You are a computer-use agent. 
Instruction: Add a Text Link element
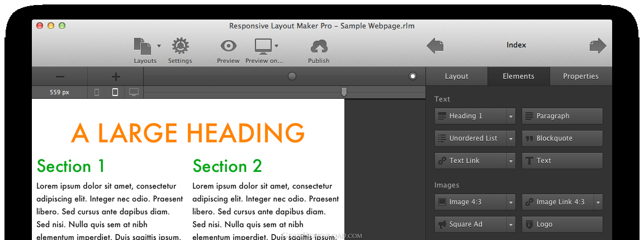click(x=470, y=161)
